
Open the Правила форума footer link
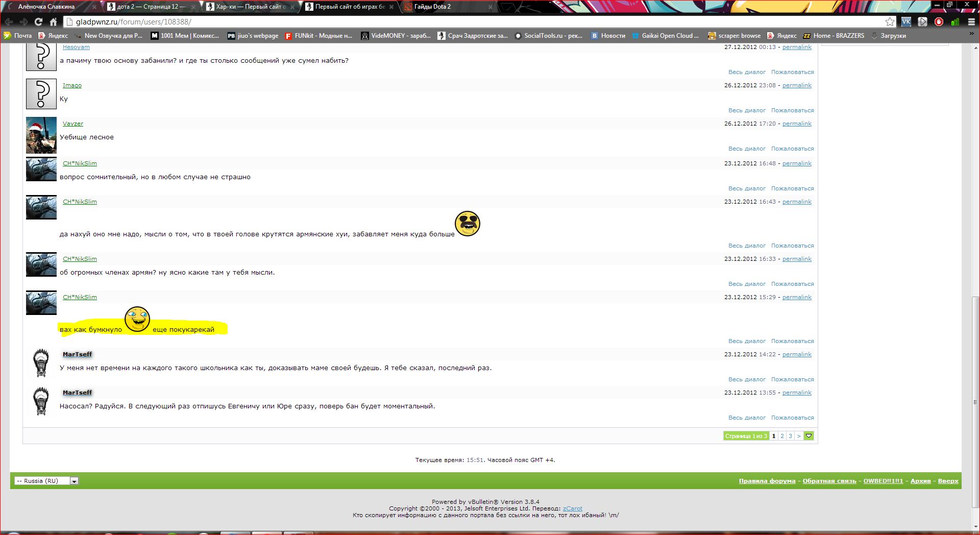(x=767, y=481)
